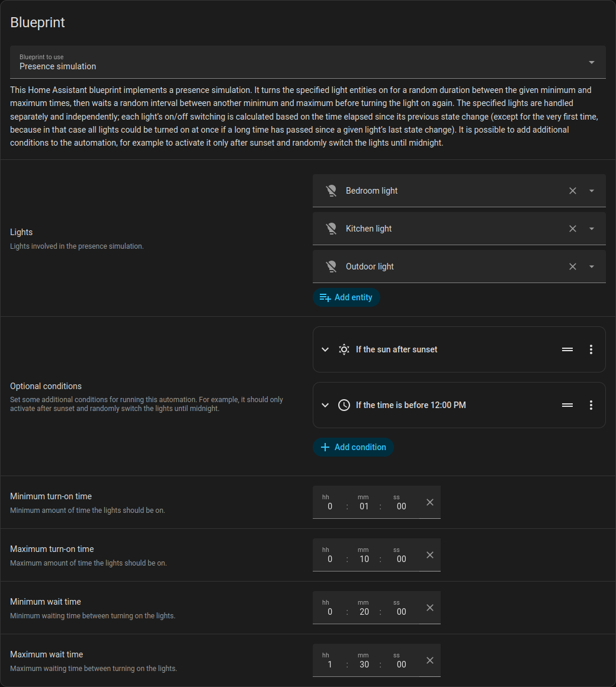This screenshot has height=687, width=616.
Task: Open the Blueprint to use dropdown
Action: [307, 62]
